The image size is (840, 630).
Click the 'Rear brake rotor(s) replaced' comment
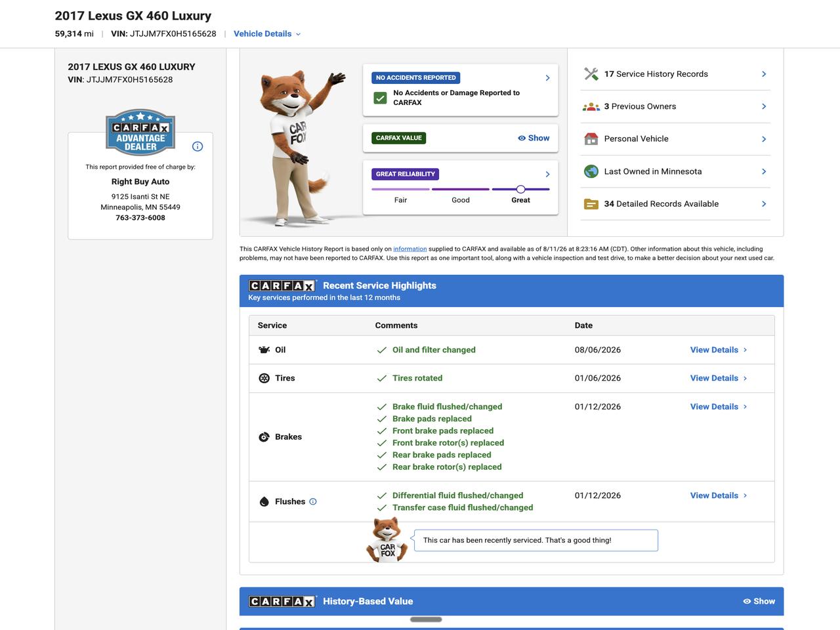(447, 467)
